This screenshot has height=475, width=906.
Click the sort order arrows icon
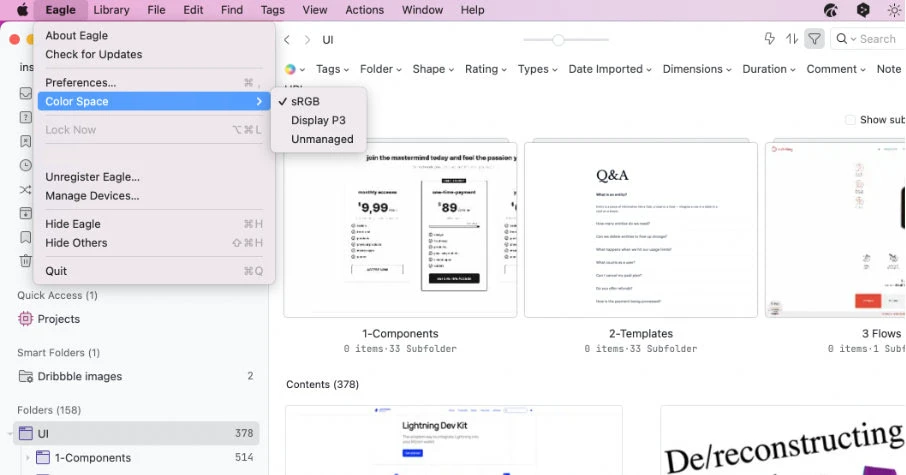click(x=792, y=39)
